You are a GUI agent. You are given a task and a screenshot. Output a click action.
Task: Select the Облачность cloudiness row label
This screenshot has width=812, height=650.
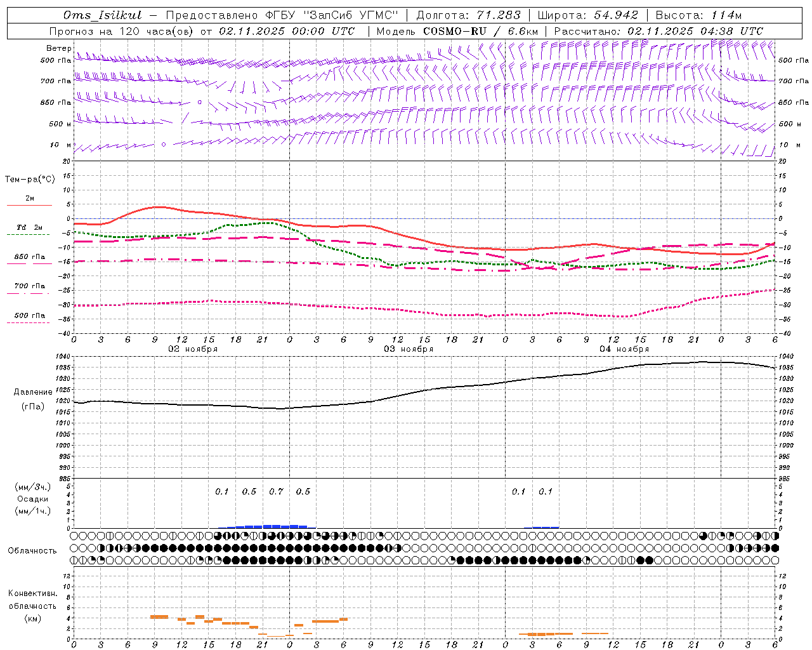point(32,550)
